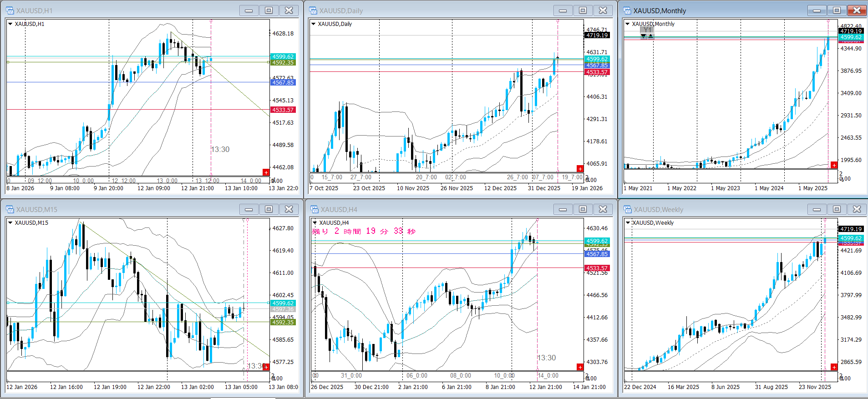The image size is (868, 399).
Task: Click the red plus icon on Daily chart
Action: 580,169
